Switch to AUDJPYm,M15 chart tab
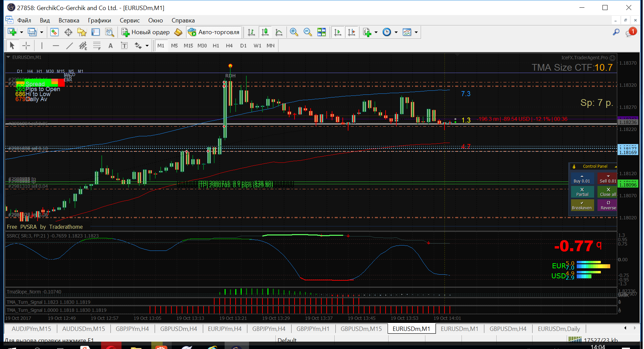644x349 pixels. (x=31, y=329)
